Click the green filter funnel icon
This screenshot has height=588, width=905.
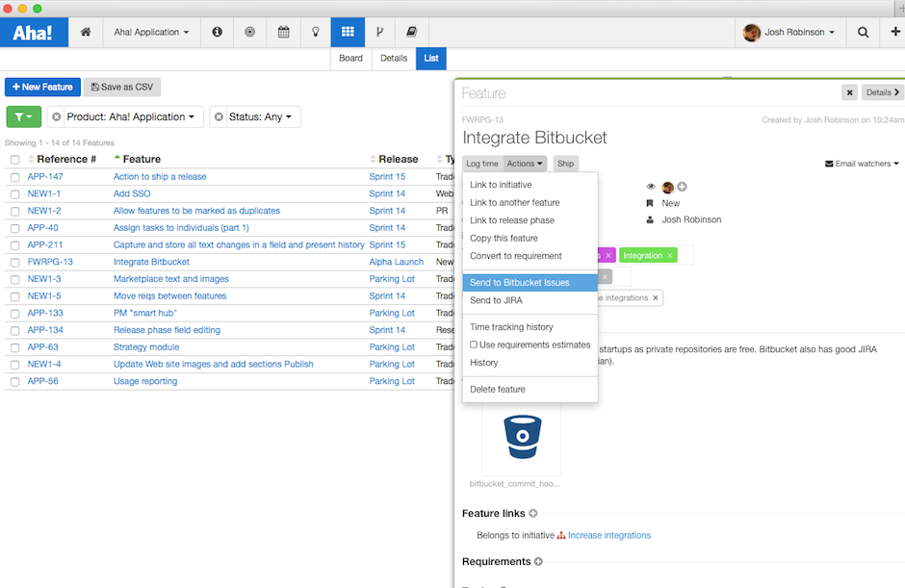click(x=23, y=115)
